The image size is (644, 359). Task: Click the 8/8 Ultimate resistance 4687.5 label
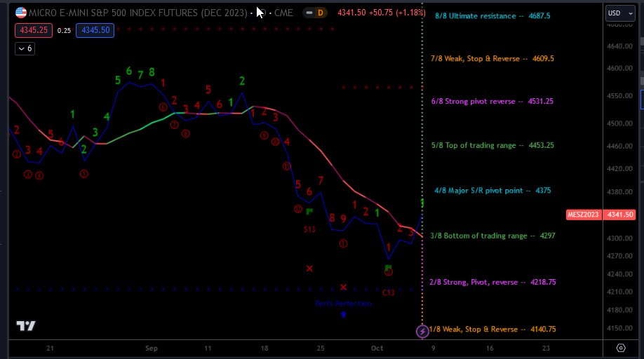[492, 16]
